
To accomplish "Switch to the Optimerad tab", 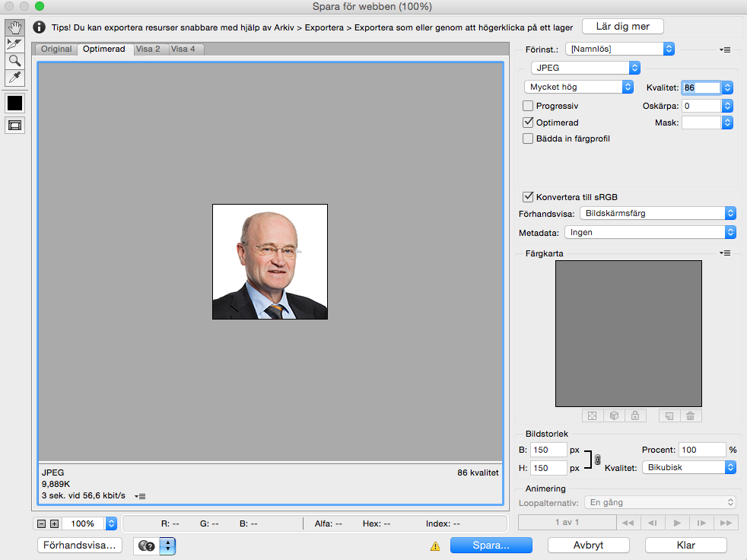I will coord(104,49).
